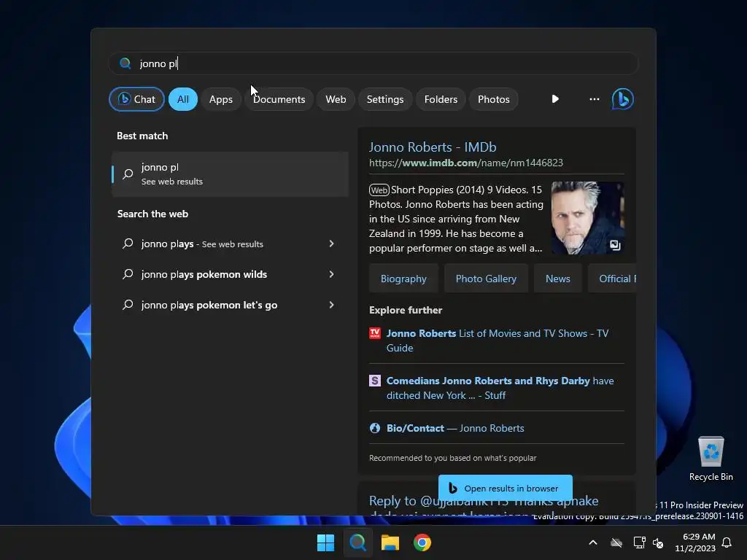The width and height of the screenshot is (747, 560).
Task: Open TV Guide Jonno Roberts movies link
Action: click(x=498, y=341)
